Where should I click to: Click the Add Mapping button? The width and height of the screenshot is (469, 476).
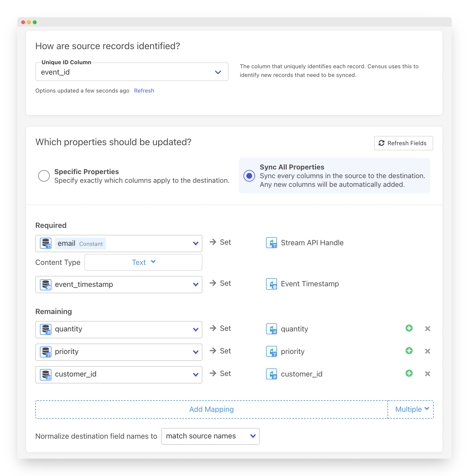pos(211,409)
